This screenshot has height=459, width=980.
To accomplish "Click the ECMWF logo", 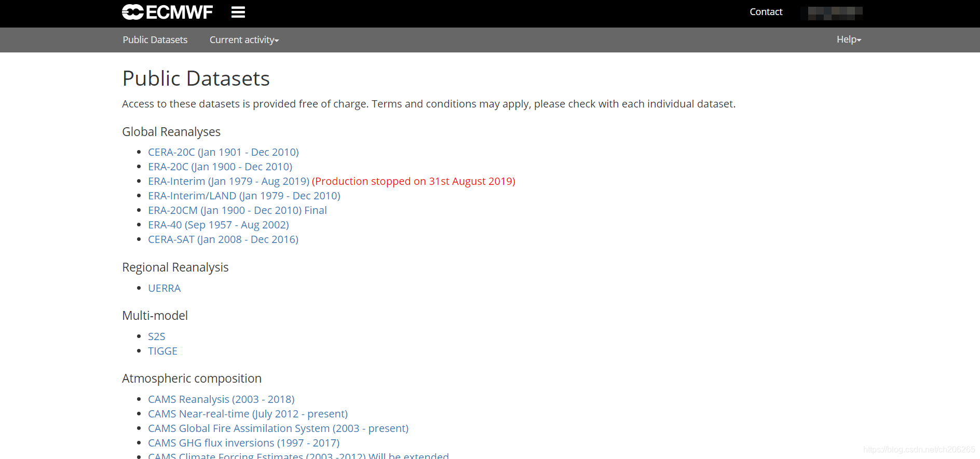I will coord(167,12).
